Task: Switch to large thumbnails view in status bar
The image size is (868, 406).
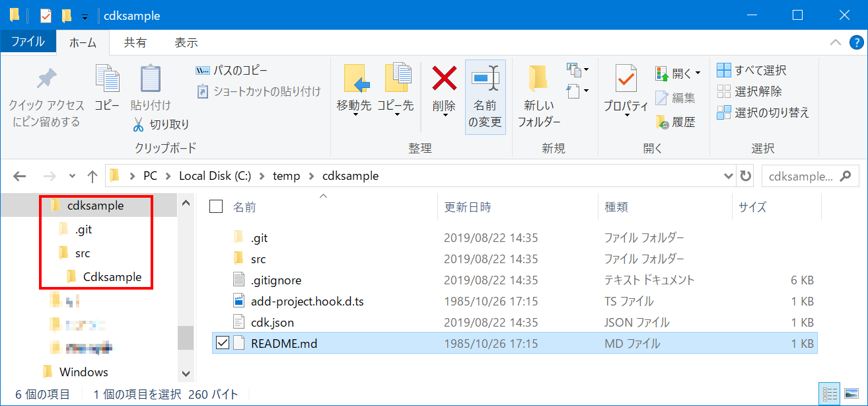Action: (x=853, y=391)
